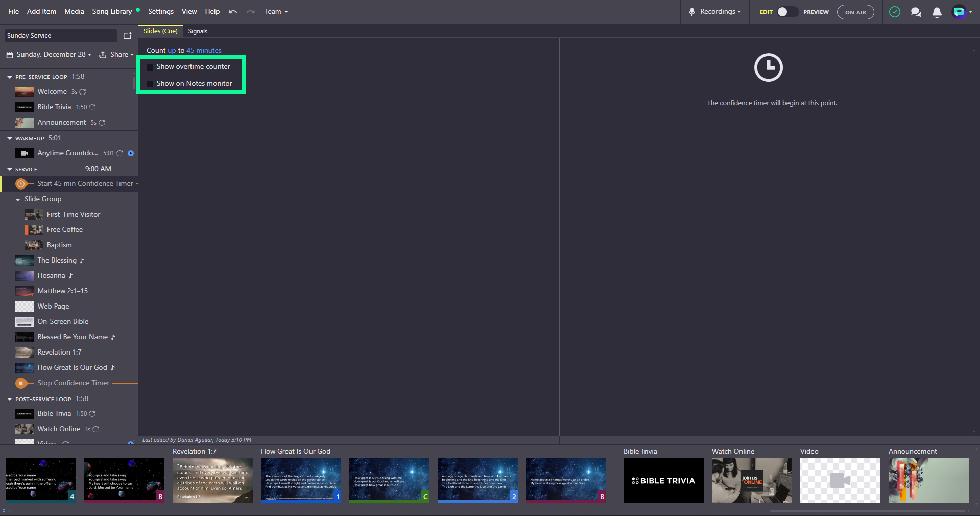
Task: Collapse the Slide Group tree item
Action: click(x=18, y=200)
